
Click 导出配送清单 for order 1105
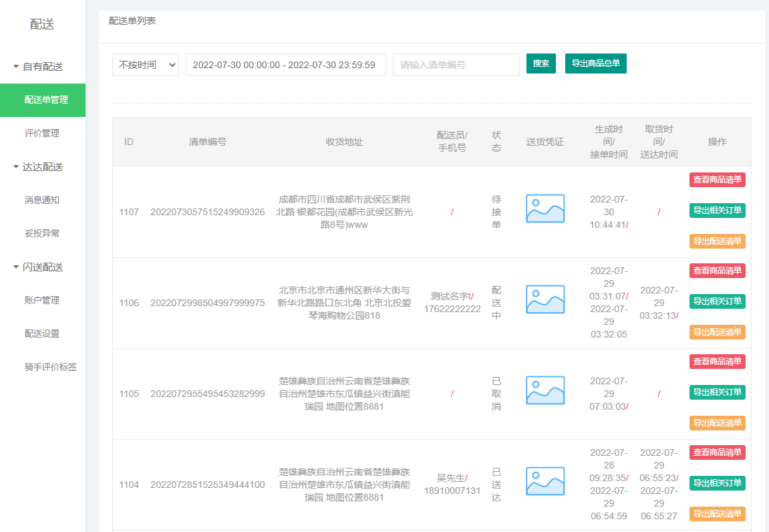[x=717, y=422]
